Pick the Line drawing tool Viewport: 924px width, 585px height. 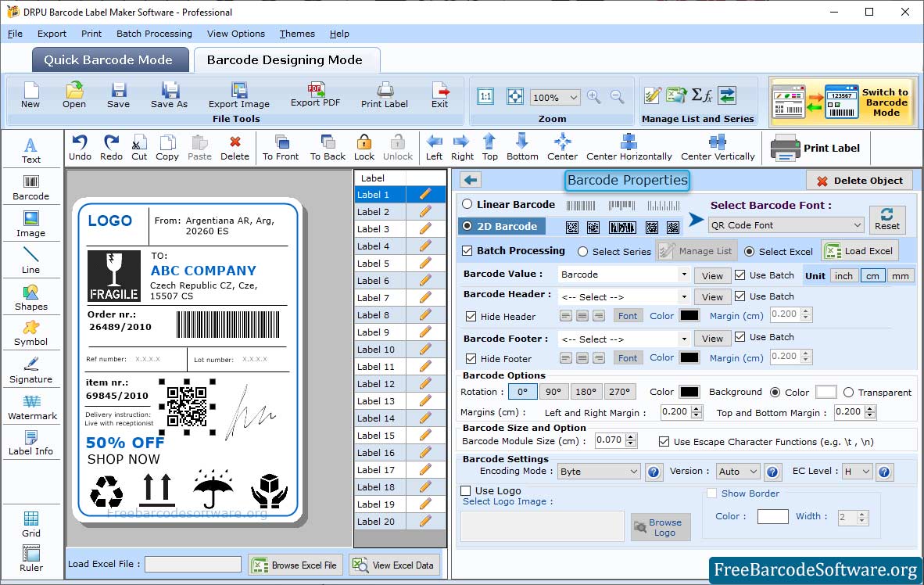coord(30,260)
